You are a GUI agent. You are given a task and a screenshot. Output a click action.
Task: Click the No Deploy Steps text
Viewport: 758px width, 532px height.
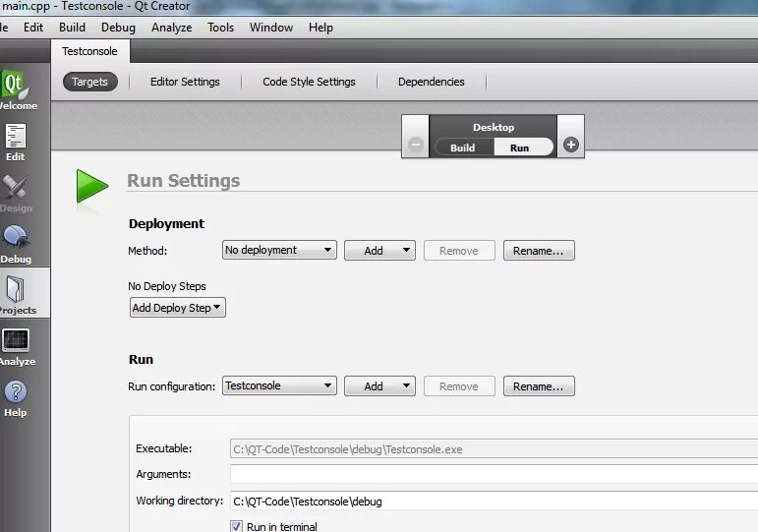click(167, 286)
